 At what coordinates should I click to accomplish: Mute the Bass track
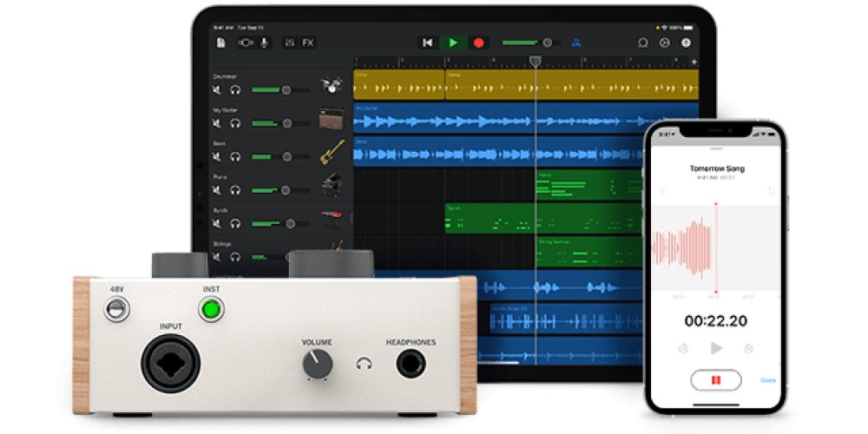216,157
